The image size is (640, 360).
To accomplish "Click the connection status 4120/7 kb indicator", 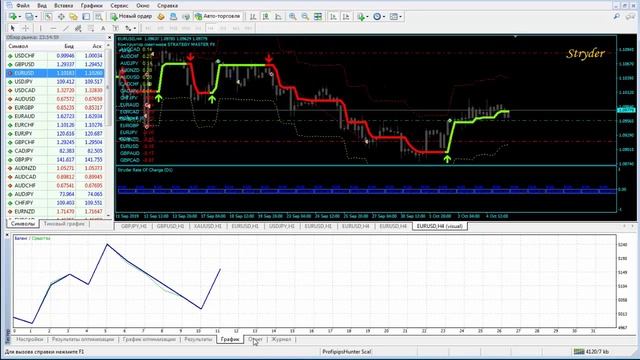I will click(x=591, y=351).
